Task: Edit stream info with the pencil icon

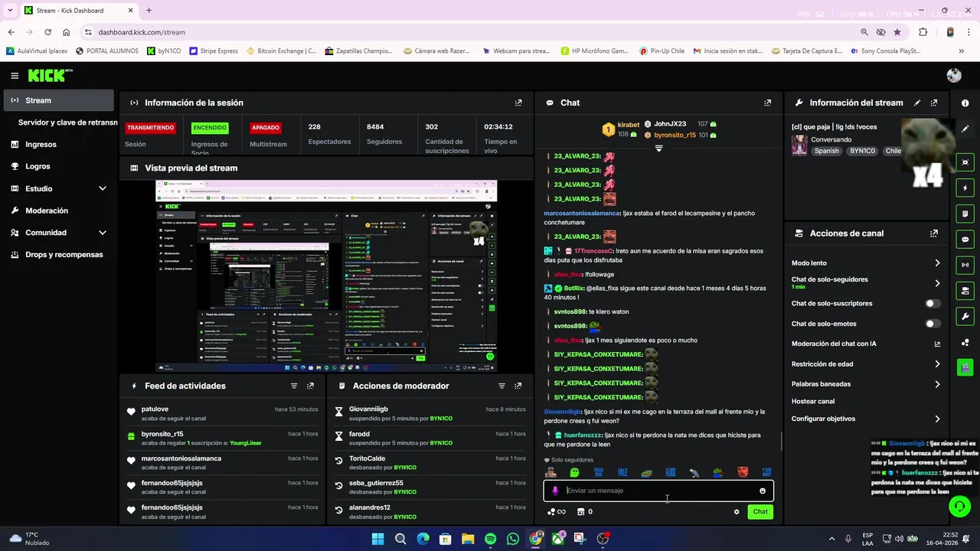Action: [x=917, y=103]
